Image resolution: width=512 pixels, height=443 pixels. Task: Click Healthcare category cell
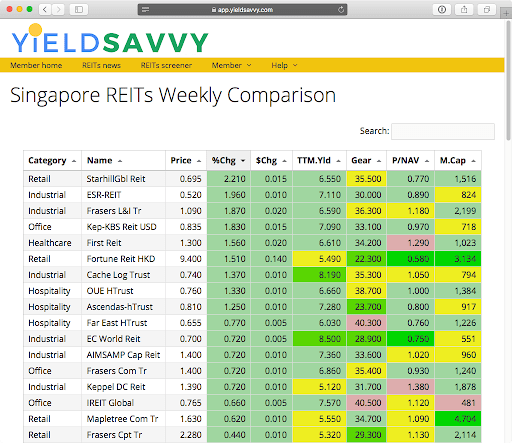coord(52,243)
